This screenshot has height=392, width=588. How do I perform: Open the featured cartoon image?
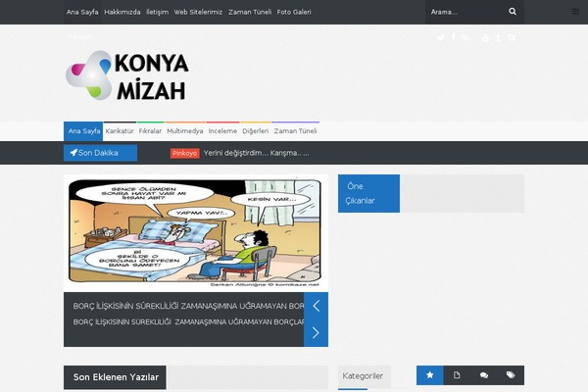(196, 233)
